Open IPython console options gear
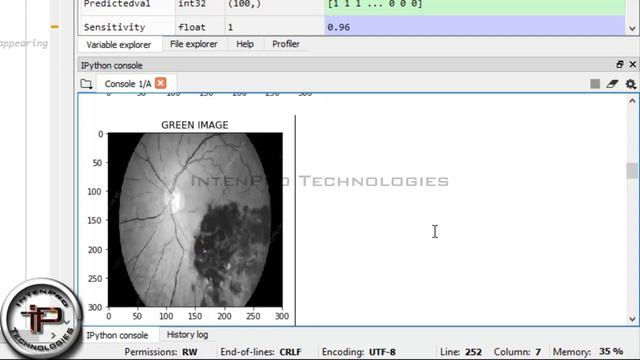Image resolution: width=640 pixels, height=360 pixels. point(631,84)
